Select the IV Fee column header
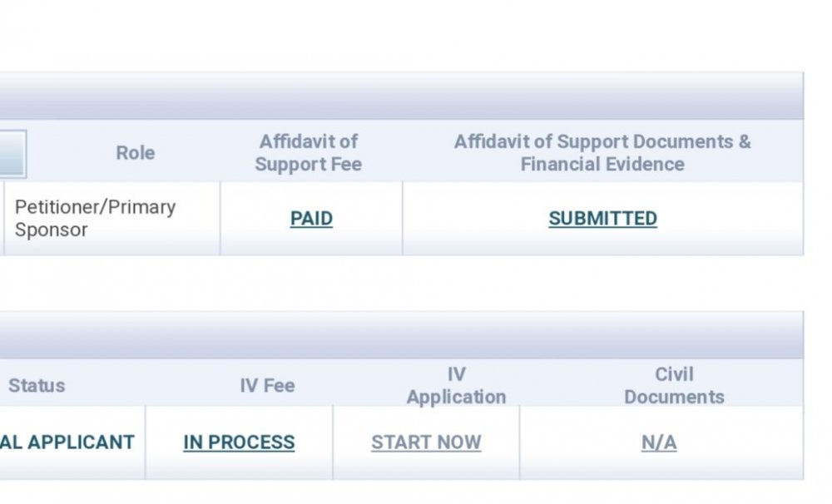832x504 pixels. pyautogui.click(x=267, y=386)
